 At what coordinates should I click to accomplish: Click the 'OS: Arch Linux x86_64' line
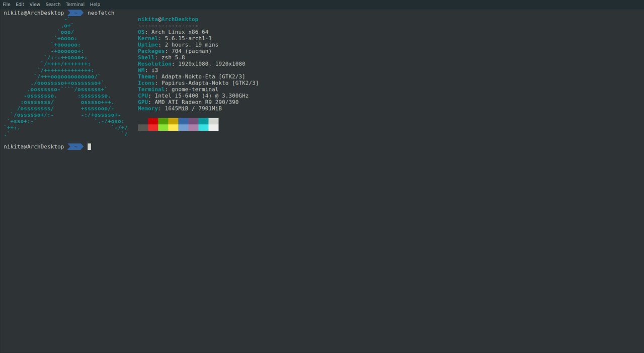click(173, 32)
